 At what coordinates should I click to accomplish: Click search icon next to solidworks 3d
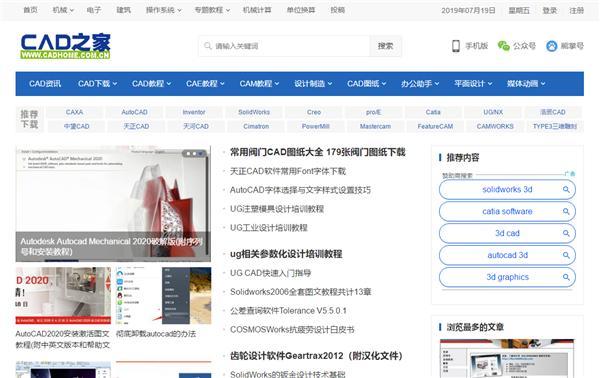(566, 189)
